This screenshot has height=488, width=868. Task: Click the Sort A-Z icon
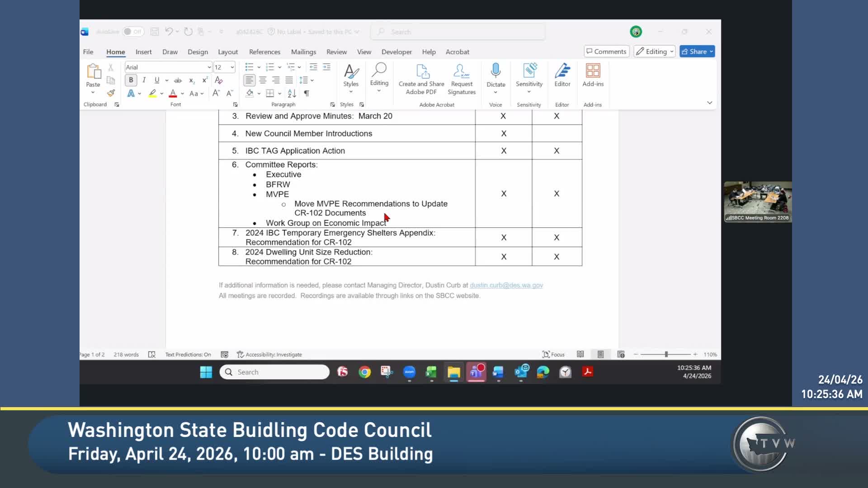point(292,94)
